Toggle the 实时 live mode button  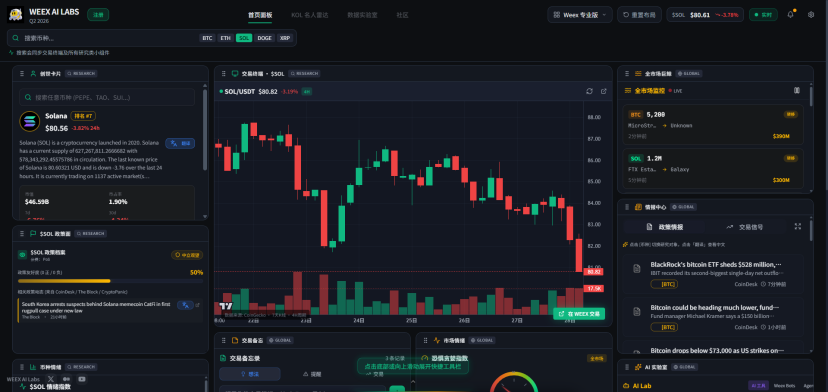[x=763, y=15]
